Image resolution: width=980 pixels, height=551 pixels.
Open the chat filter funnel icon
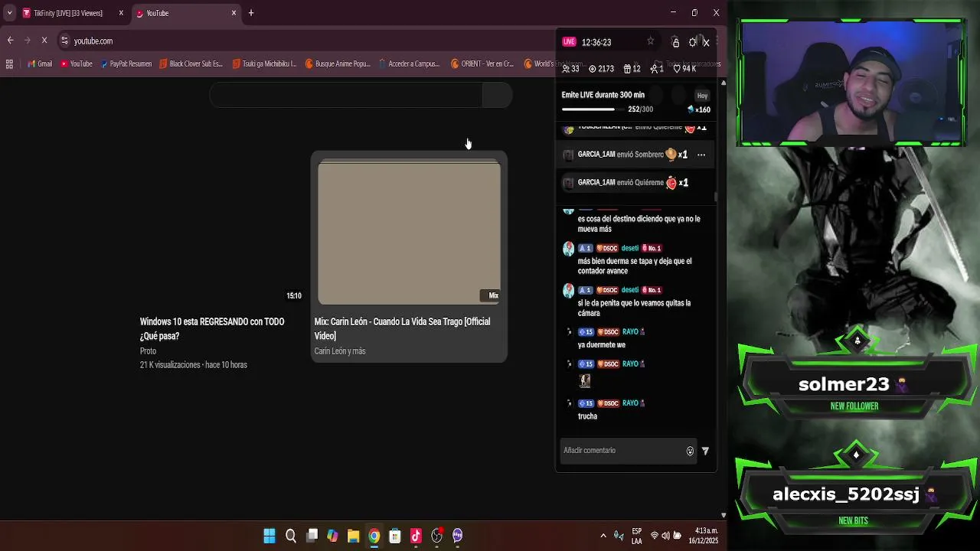(705, 451)
